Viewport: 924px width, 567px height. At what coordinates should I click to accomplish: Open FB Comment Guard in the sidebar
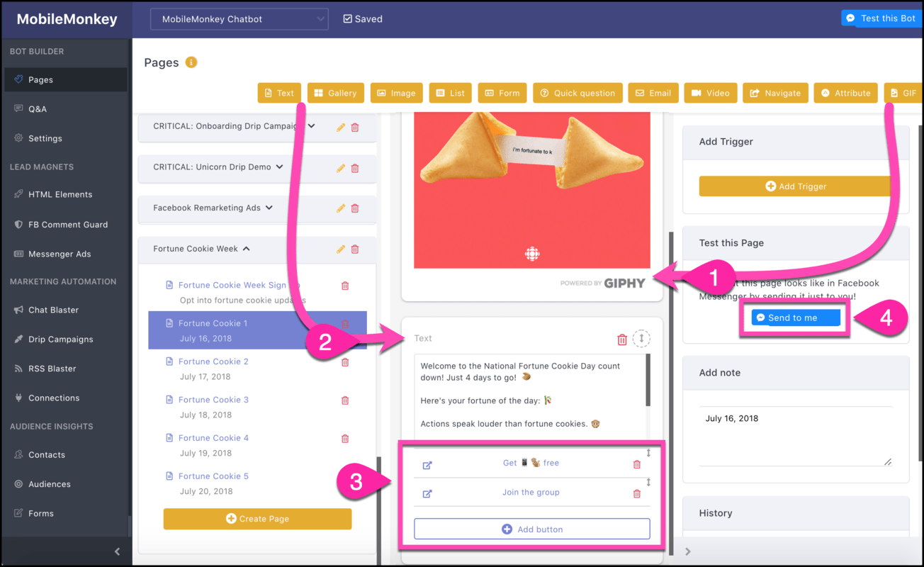pyautogui.click(x=68, y=225)
